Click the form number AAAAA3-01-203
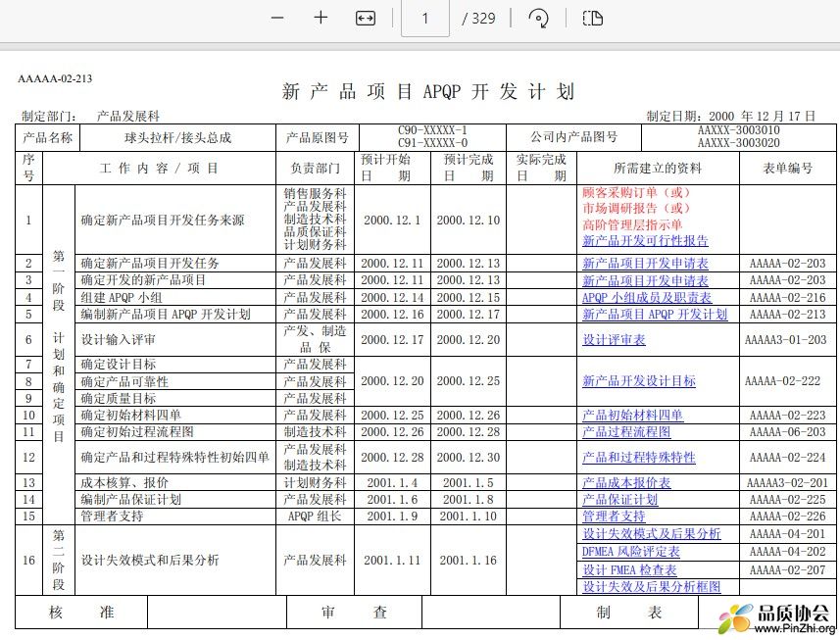 (785, 339)
